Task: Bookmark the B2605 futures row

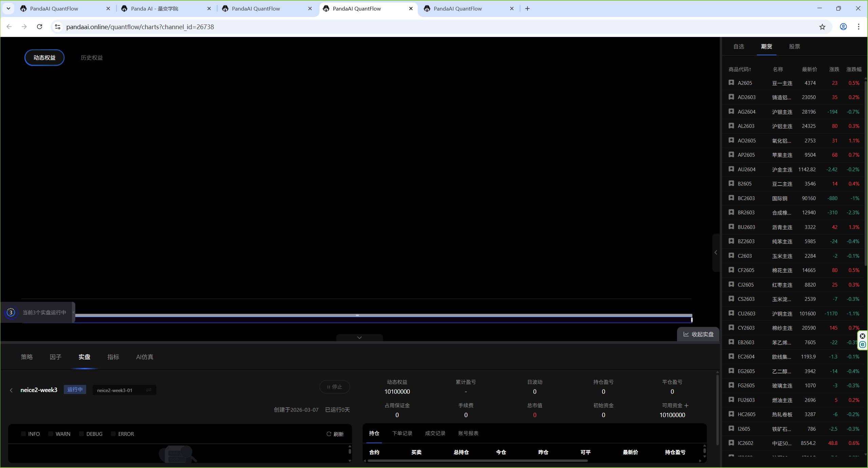Action: [731, 183]
